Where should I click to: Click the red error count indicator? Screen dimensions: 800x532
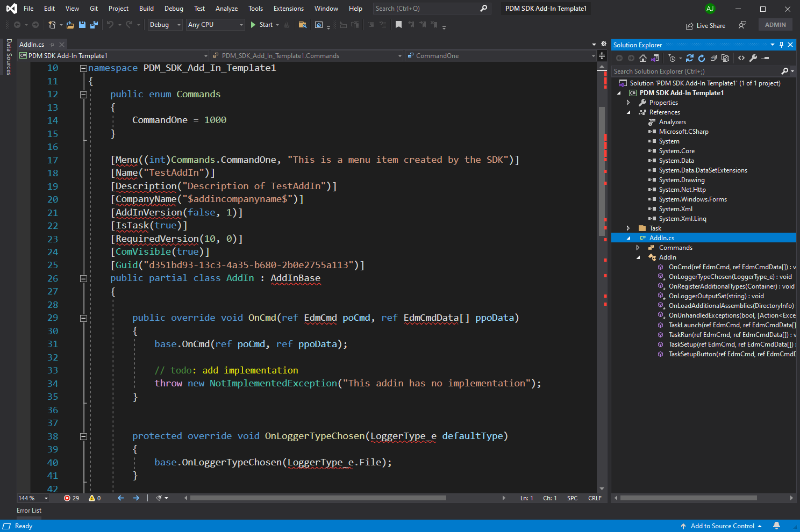pos(71,498)
